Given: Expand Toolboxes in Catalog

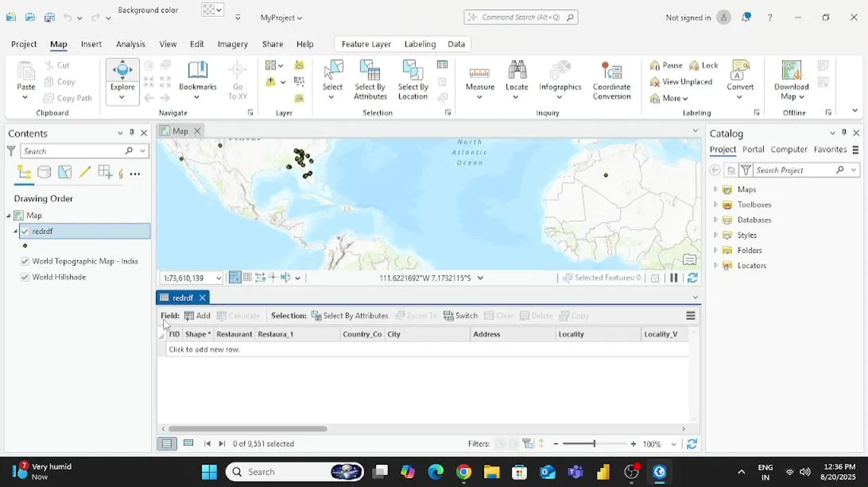Looking at the screenshot, I should click(x=715, y=205).
